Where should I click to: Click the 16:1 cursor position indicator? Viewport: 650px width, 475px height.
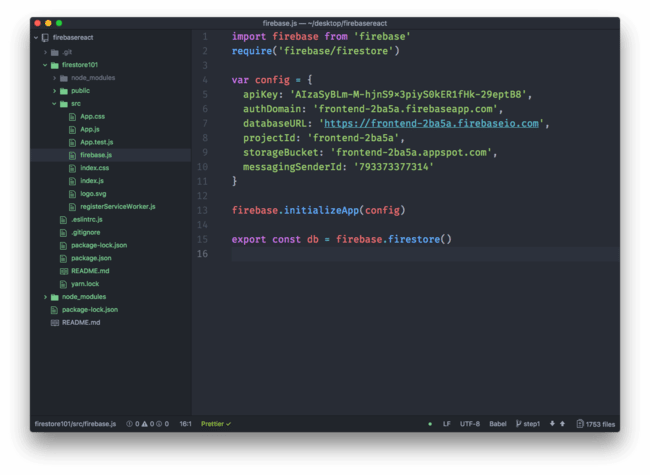click(x=185, y=424)
